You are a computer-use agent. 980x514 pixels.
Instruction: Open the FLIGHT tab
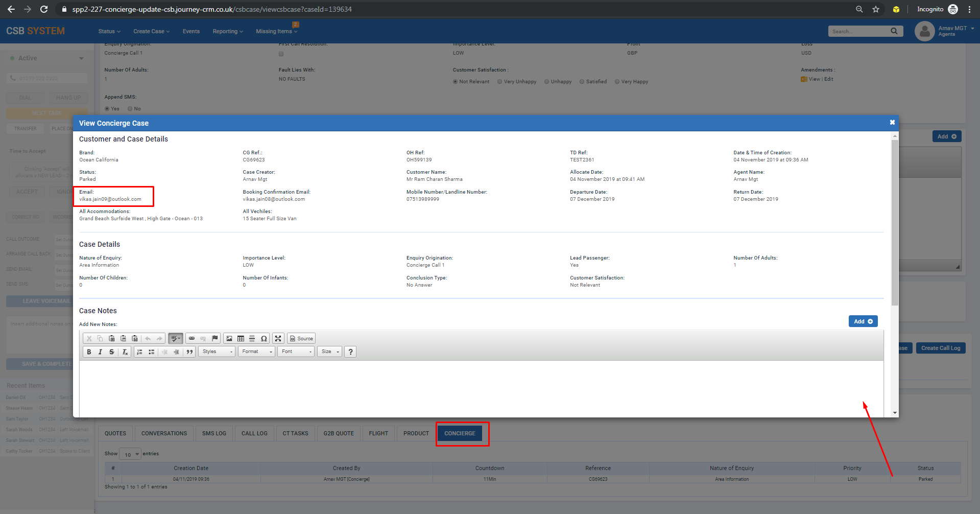pos(378,433)
